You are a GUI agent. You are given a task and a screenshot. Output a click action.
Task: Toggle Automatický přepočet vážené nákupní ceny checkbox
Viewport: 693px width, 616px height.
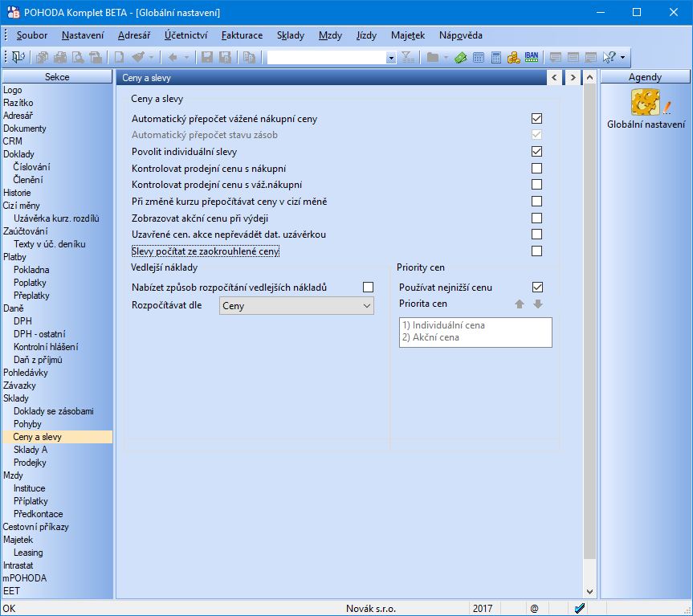point(536,118)
